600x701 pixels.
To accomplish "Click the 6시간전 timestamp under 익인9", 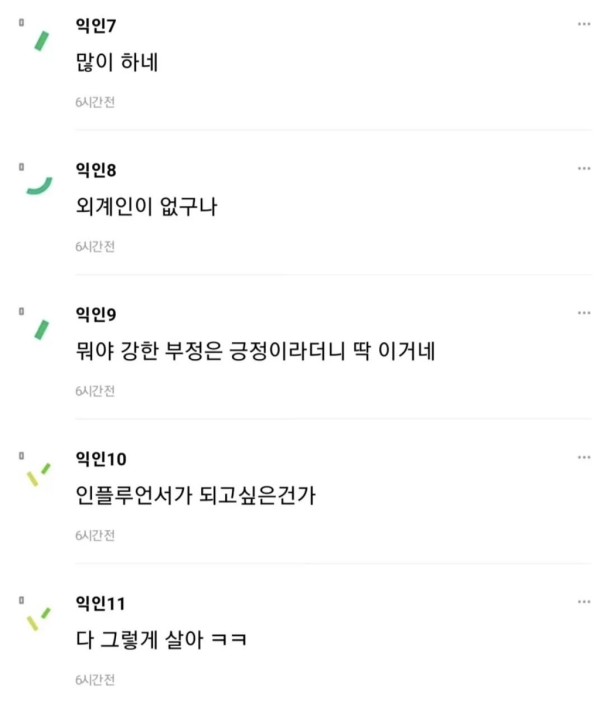I will 95,391.
